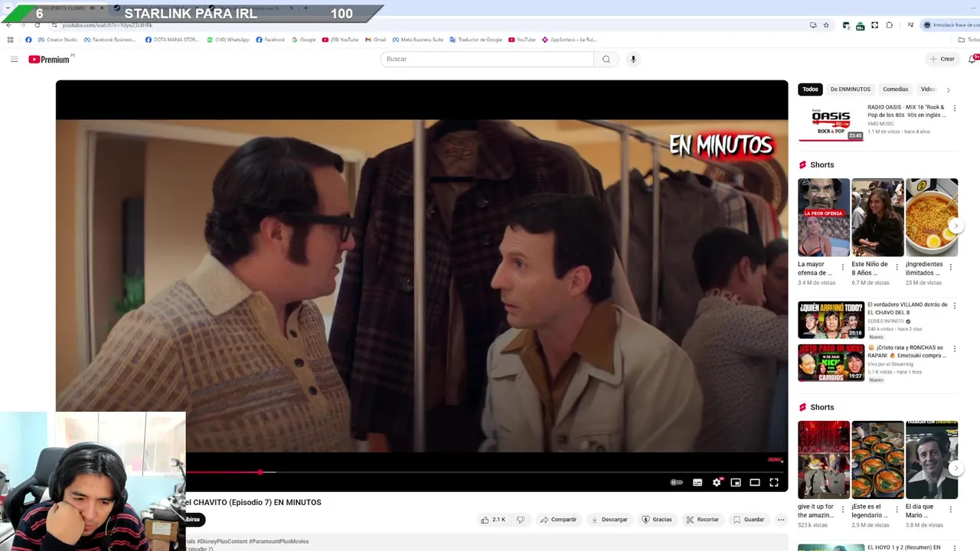Select the De ENMINUTOS filter chip
The width and height of the screenshot is (980, 551).
click(850, 90)
